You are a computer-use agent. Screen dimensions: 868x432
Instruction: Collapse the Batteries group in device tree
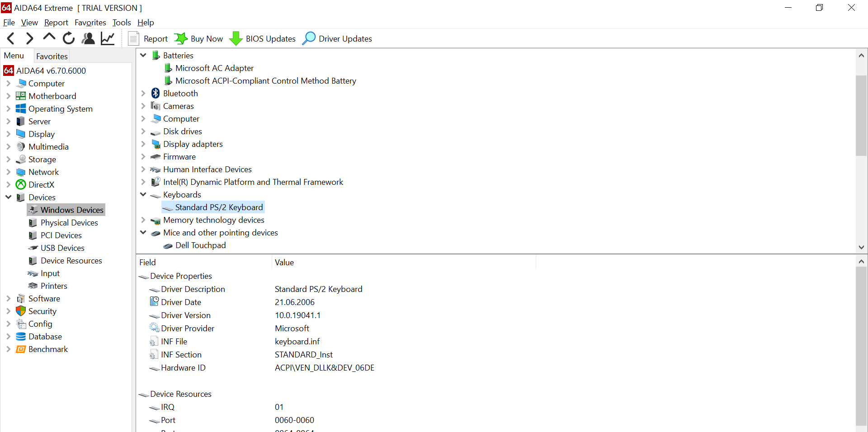(143, 55)
